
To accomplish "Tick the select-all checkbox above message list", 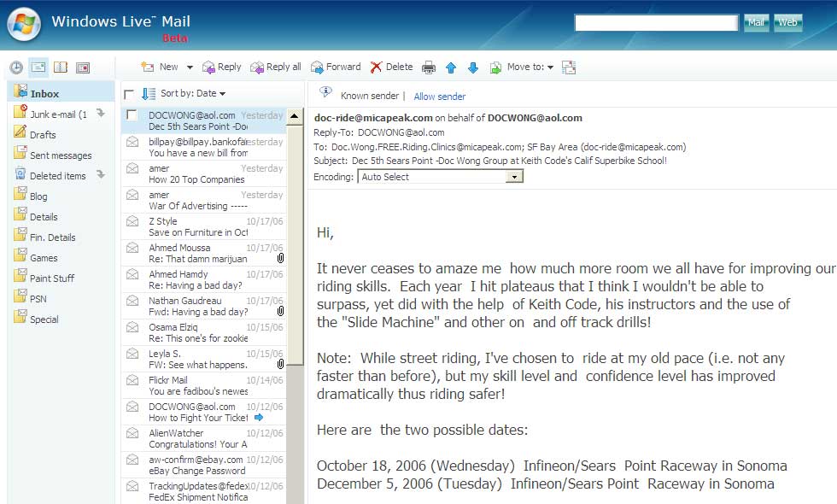I will 129,94.
